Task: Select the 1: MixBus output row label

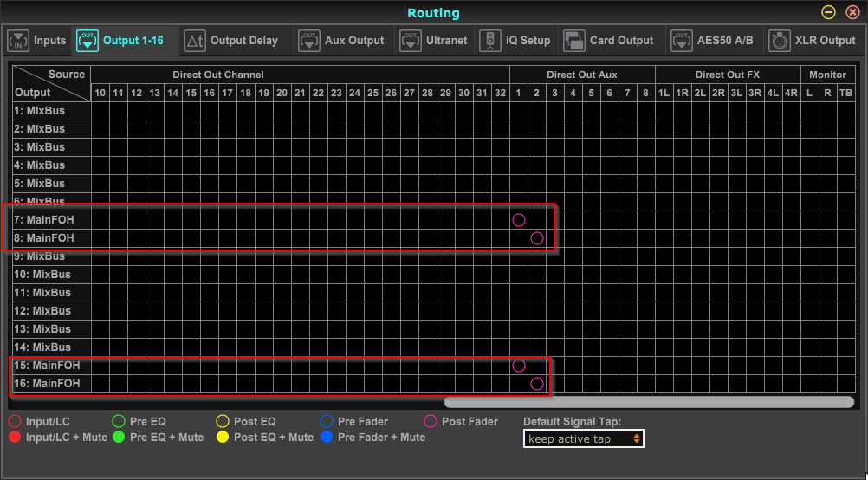Action: [x=39, y=111]
